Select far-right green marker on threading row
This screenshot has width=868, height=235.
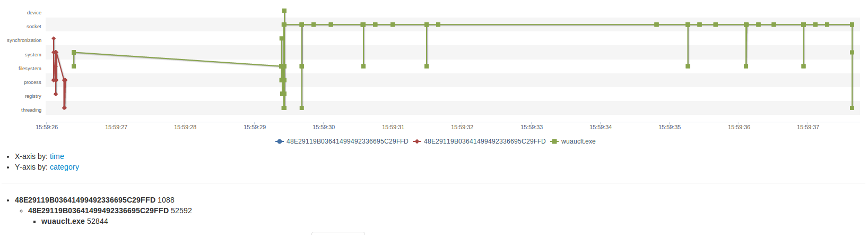[852, 108]
